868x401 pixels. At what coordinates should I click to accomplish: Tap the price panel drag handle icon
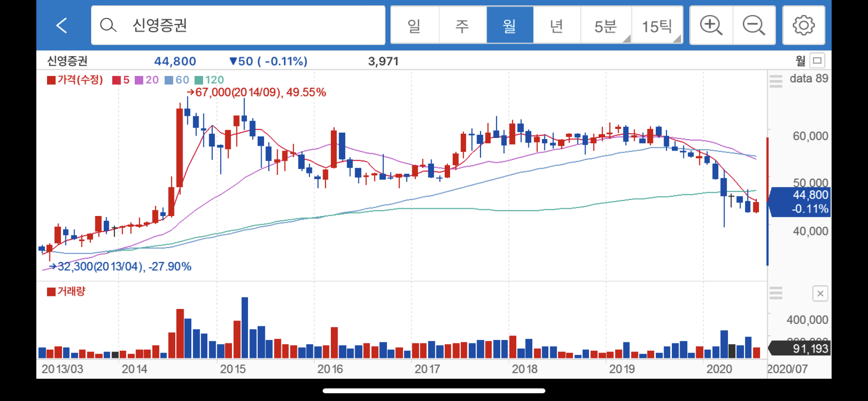coord(775,81)
